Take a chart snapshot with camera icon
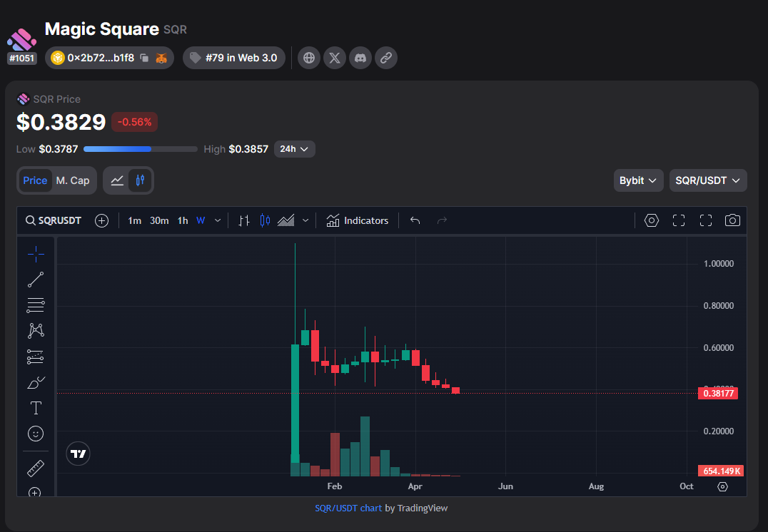This screenshot has height=532, width=768. [732, 221]
